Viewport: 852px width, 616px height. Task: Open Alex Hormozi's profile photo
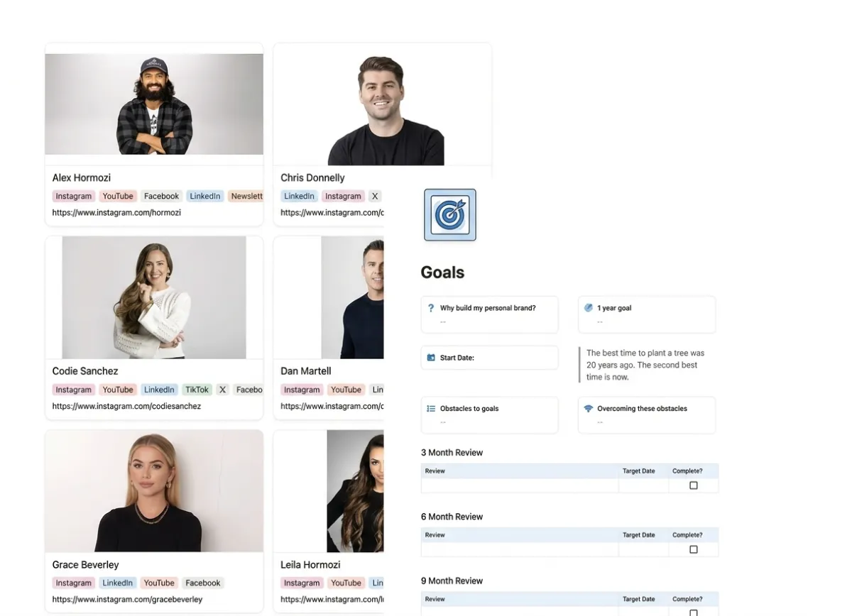(154, 104)
